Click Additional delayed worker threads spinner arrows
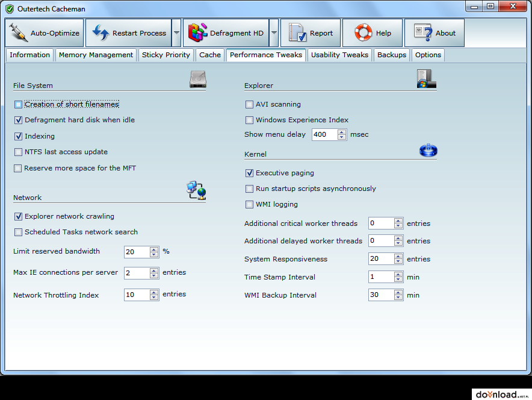The height and width of the screenshot is (400, 532). click(398, 241)
